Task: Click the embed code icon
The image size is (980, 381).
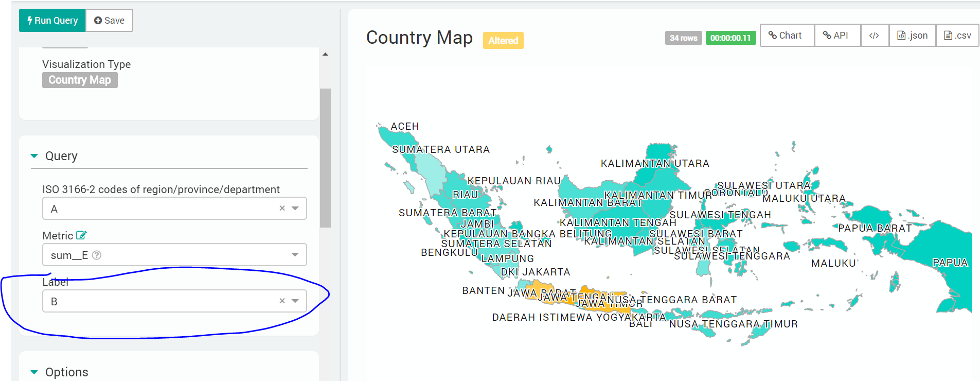Action: 874,36
